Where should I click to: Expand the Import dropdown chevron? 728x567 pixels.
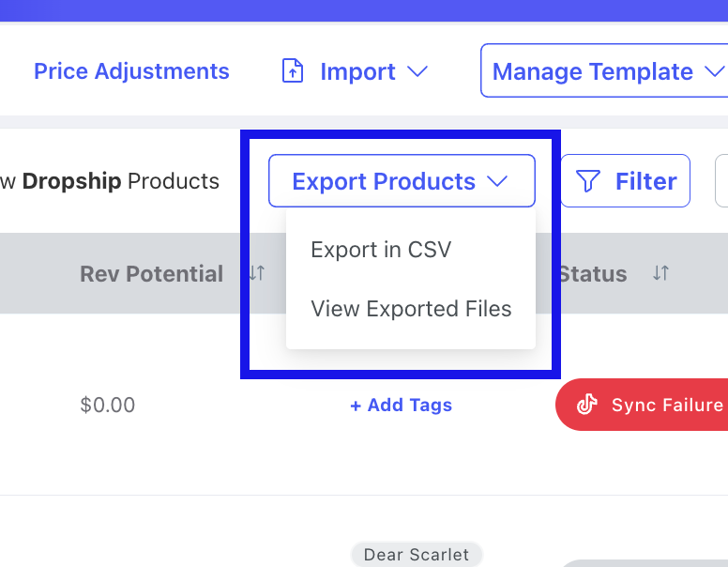point(417,72)
